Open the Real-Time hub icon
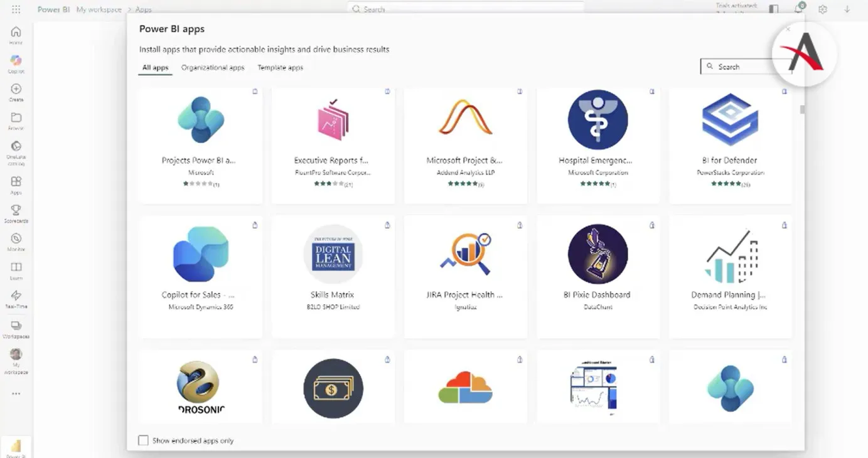The height and width of the screenshot is (458, 868). click(16, 298)
